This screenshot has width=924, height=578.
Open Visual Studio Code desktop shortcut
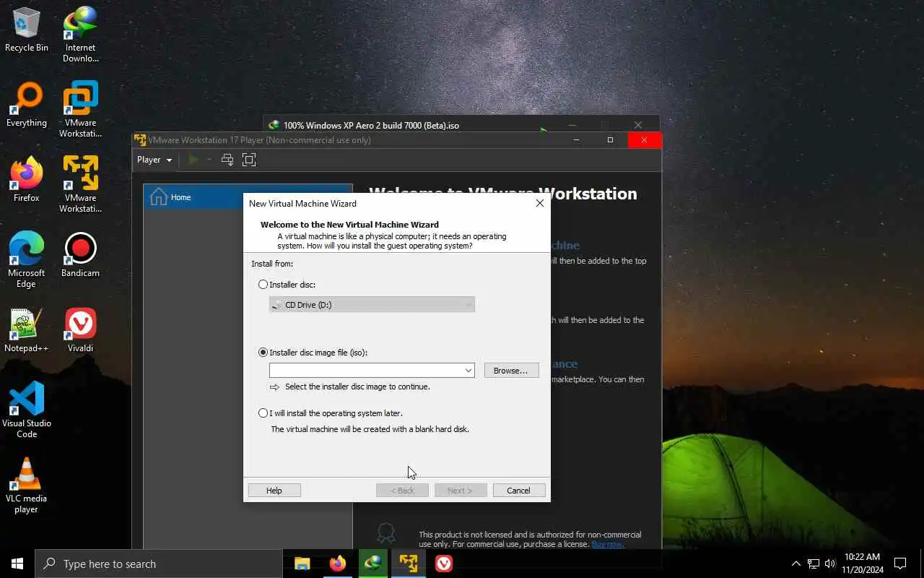pyautogui.click(x=27, y=410)
